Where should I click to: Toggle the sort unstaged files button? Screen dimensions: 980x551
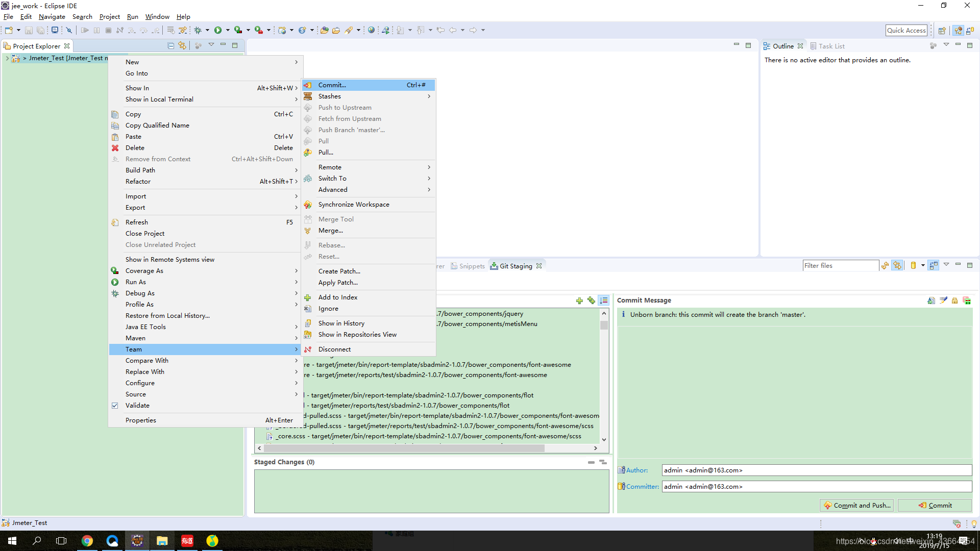(x=604, y=300)
